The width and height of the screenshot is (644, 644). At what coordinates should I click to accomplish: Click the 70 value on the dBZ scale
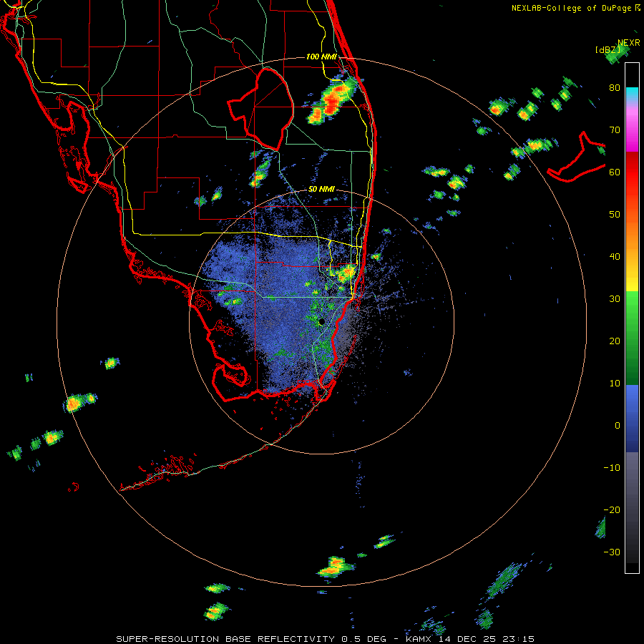coord(615,130)
